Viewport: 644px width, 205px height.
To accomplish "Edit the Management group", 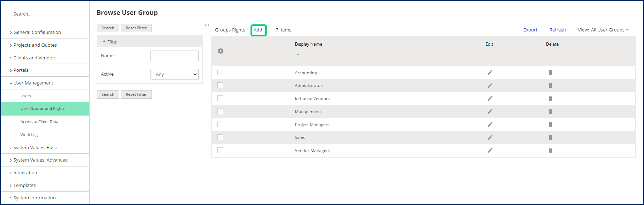I will (x=490, y=111).
